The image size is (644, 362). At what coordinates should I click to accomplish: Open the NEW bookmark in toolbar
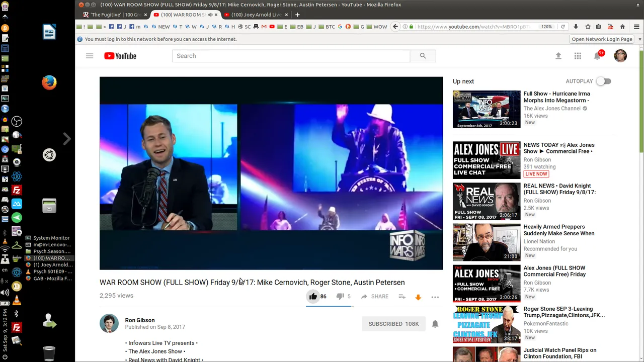tap(161, 27)
